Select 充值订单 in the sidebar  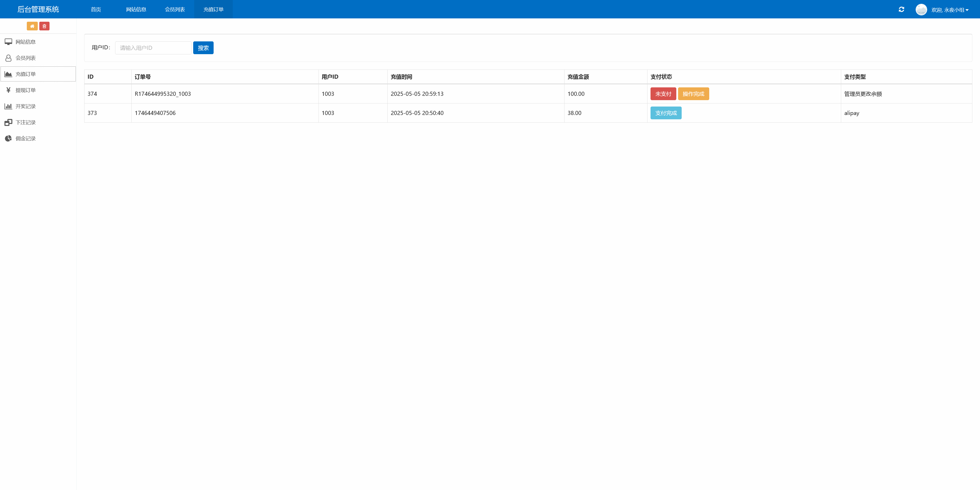tap(25, 74)
